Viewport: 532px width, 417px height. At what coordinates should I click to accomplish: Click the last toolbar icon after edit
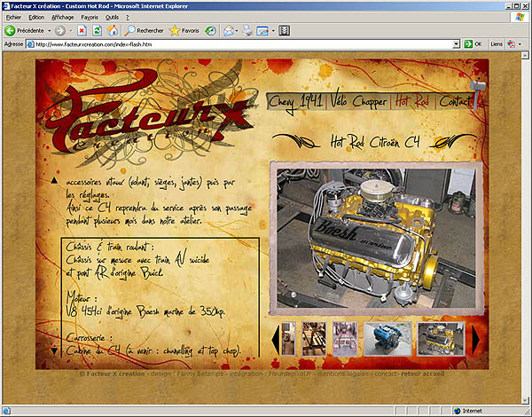pos(284,30)
